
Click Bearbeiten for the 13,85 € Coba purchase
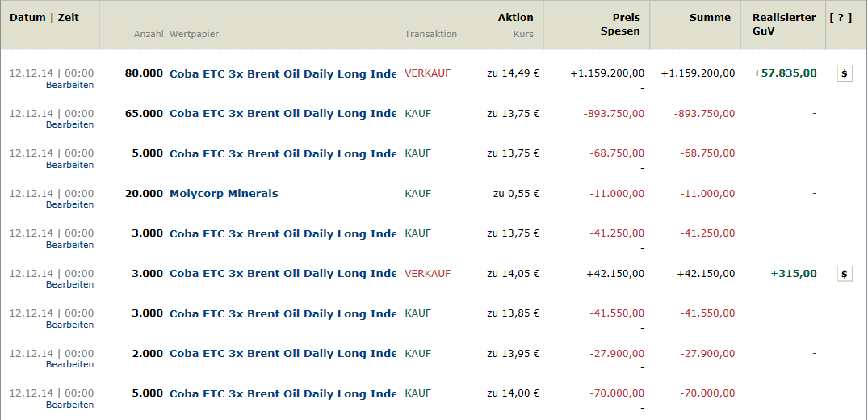69,325
